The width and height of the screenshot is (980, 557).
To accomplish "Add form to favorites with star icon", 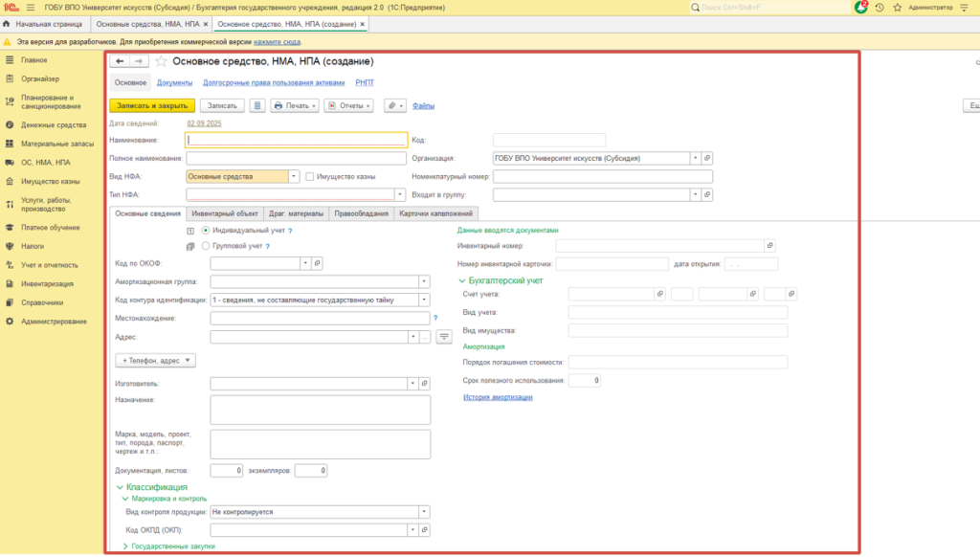I will point(161,61).
